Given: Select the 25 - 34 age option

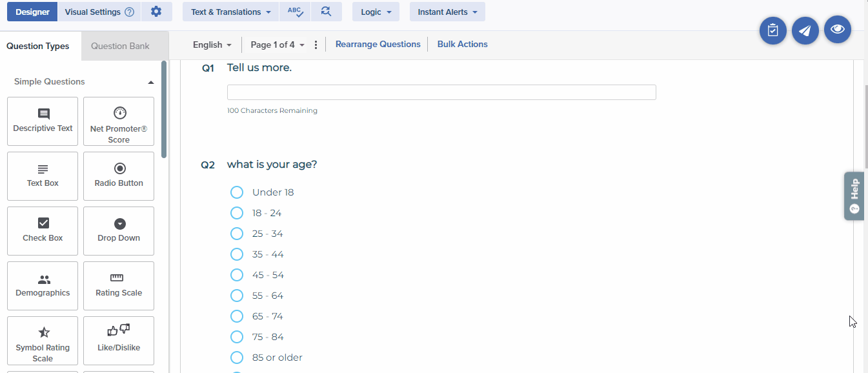Looking at the screenshot, I should (x=237, y=234).
